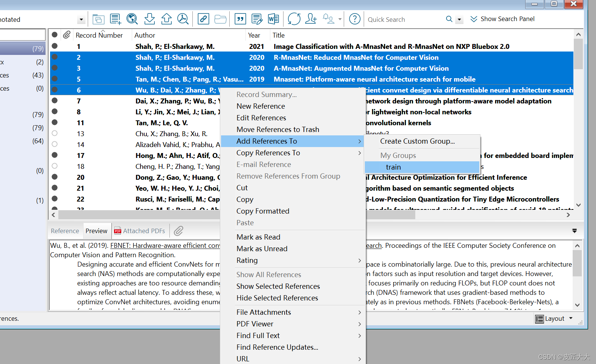Expand the PDF Viewer submenu
The height and width of the screenshot is (364, 596).
(293, 324)
